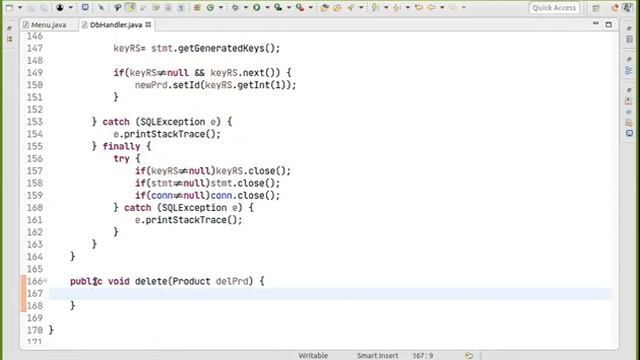Click the Debug toolbar icon
640x360 pixels.
coord(236,7)
